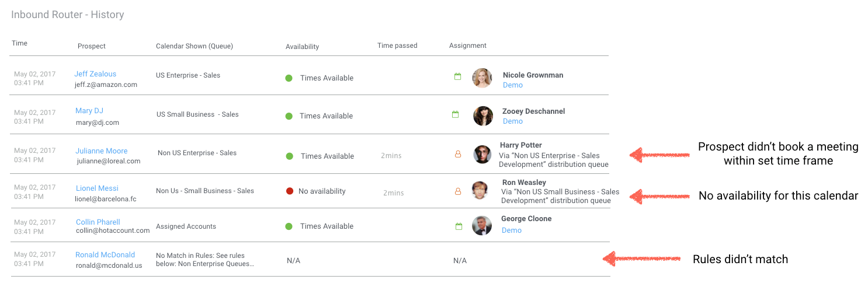Screen dimensions: 868x297
Task: Click the green calendar icon beside Nicole Grownman
Action: [x=458, y=76]
